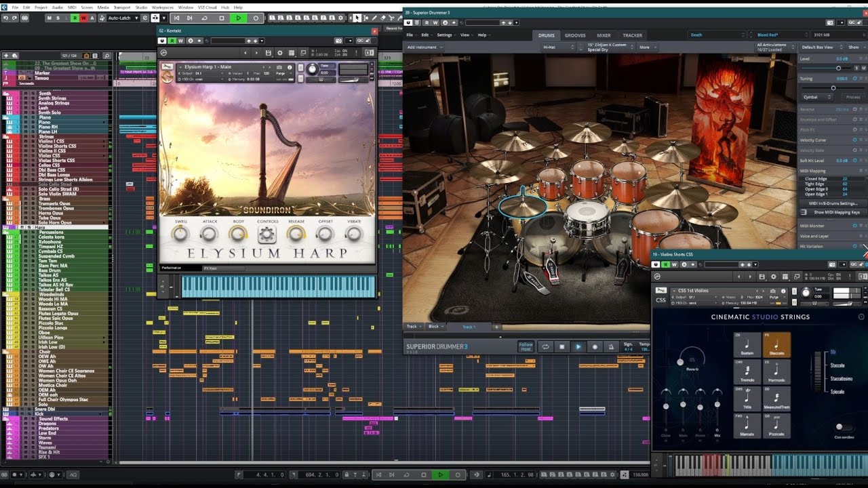Click the Superior Drummer metronome icon

611,347
